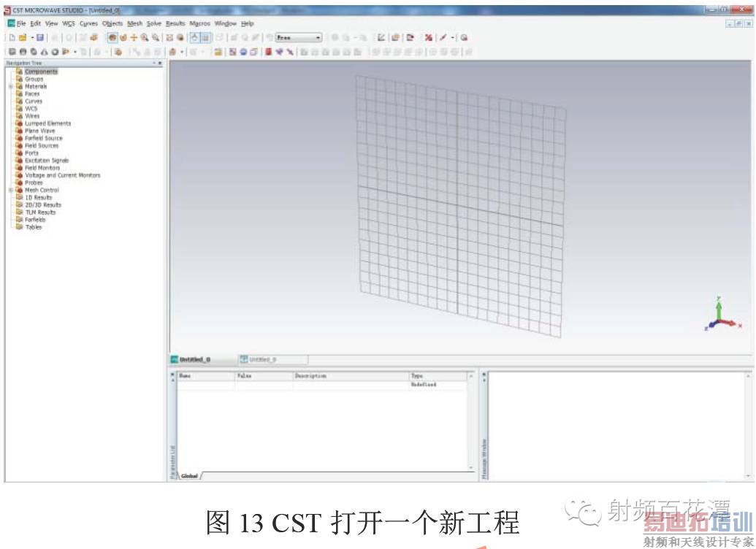
Task: Click the blue sphere farfield monitor icon
Action: [x=243, y=52]
